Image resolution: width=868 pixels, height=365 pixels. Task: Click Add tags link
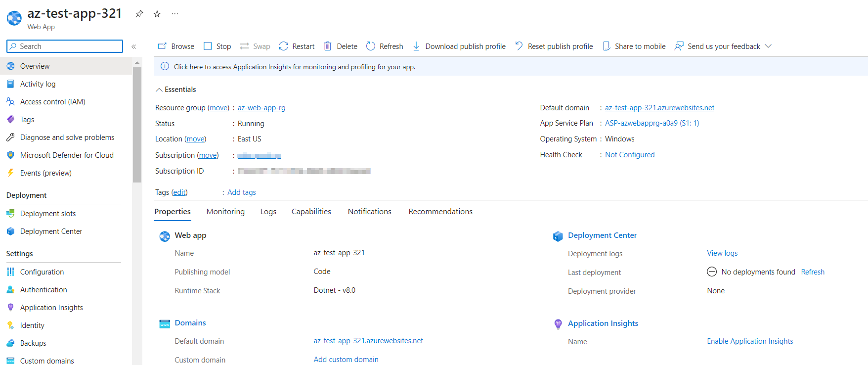point(242,192)
